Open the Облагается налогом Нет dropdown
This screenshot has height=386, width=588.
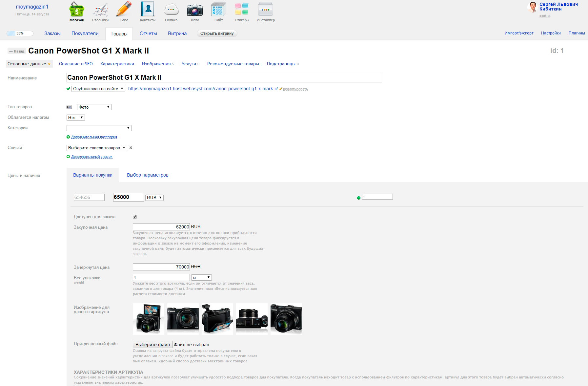(x=76, y=118)
